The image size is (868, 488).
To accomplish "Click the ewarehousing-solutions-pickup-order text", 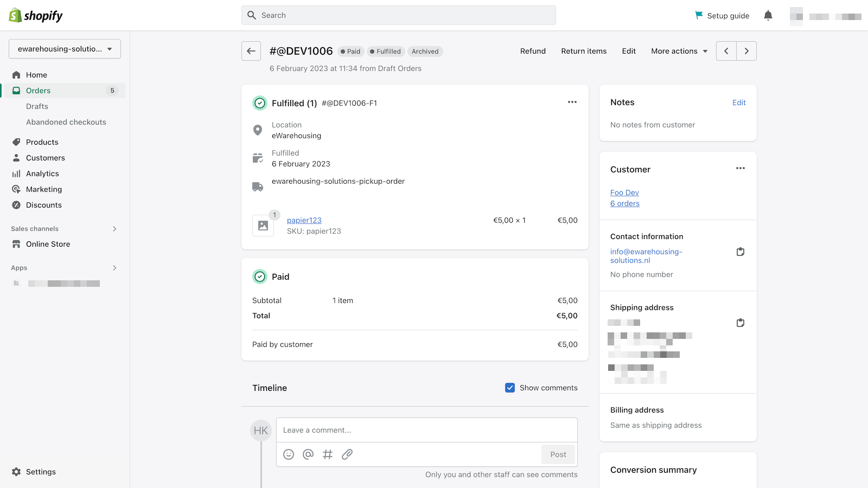I will pyautogui.click(x=338, y=181).
